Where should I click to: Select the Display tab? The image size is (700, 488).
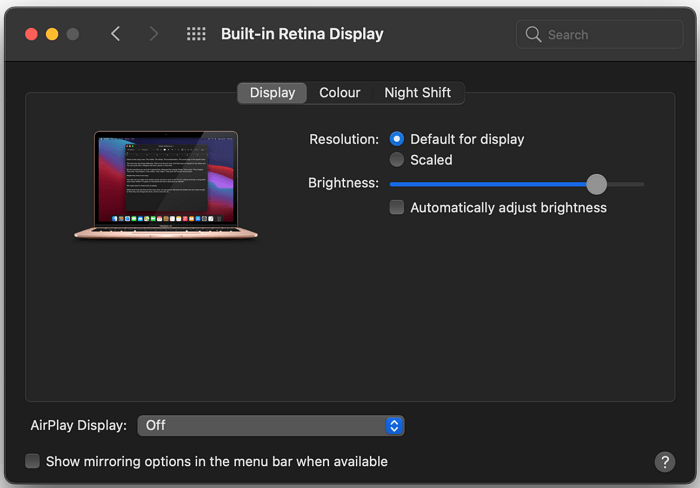(x=272, y=92)
